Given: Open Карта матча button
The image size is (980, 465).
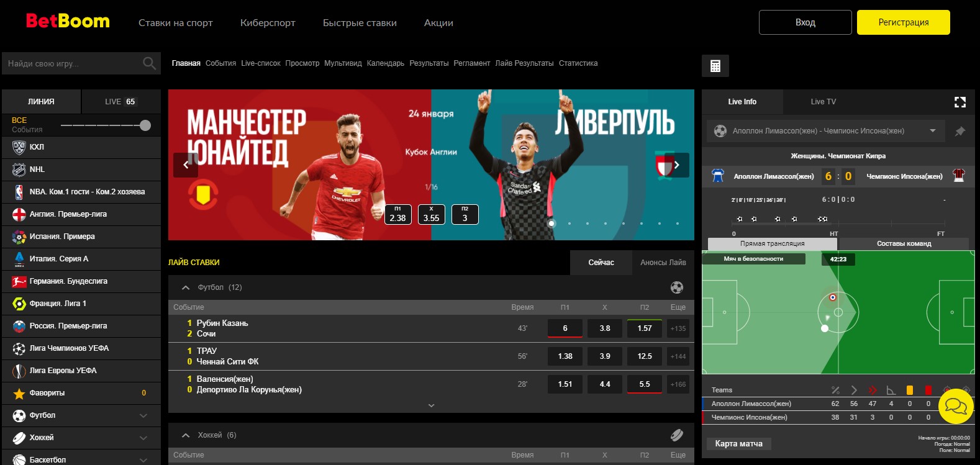Looking at the screenshot, I should tap(738, 444).
